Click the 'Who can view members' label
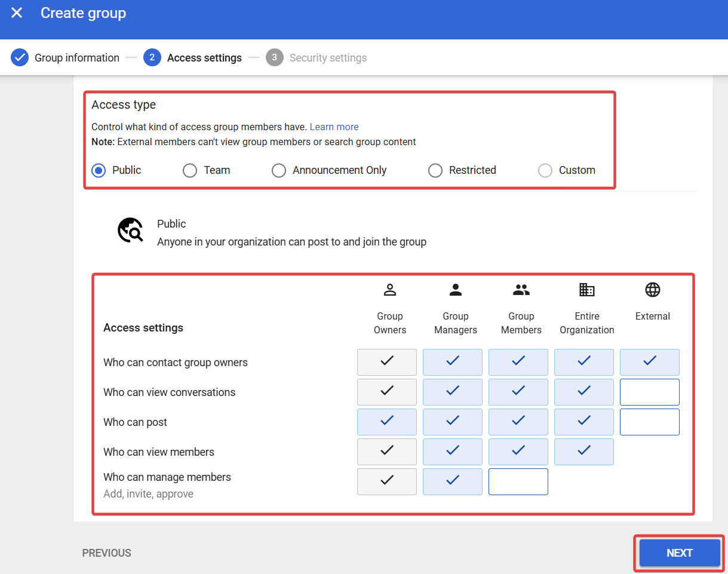The height and width of the screenshot is (574, 728). 159,452
